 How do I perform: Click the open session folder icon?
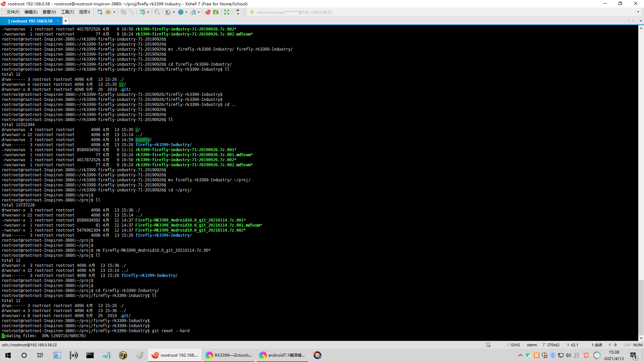[x=108, y=12]
